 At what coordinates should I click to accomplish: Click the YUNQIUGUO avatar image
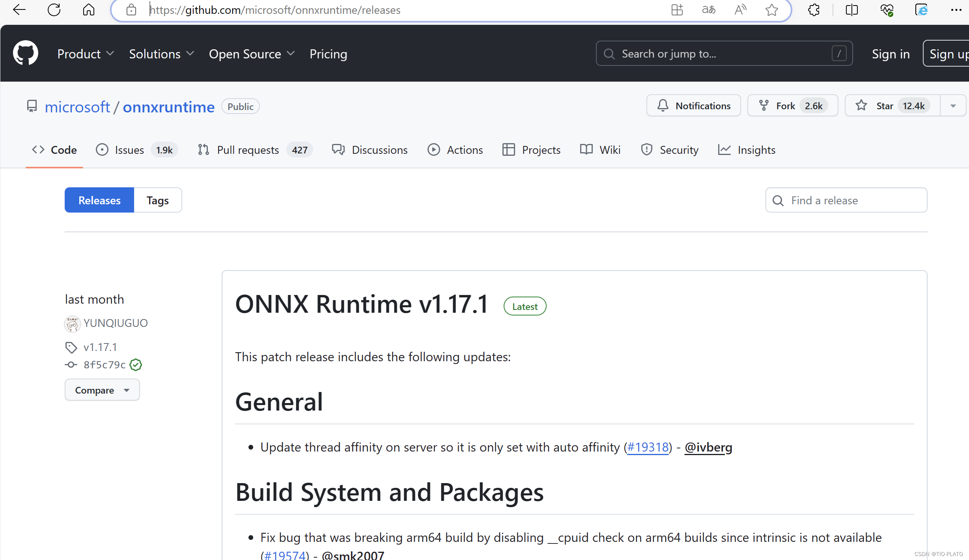72,324
